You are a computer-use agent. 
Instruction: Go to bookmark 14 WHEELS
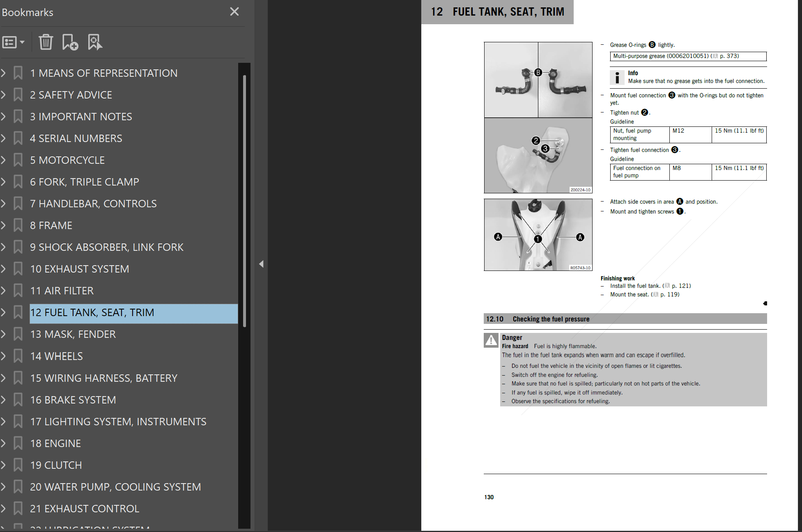coord(56,356)
